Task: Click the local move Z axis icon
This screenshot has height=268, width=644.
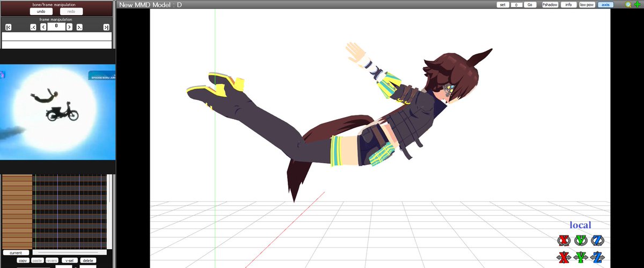Action: click(x=597, y=257)
